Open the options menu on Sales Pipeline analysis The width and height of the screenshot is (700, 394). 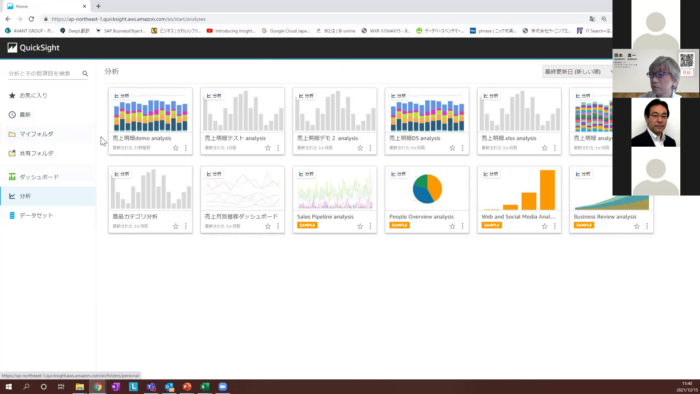tap(370, 226)
